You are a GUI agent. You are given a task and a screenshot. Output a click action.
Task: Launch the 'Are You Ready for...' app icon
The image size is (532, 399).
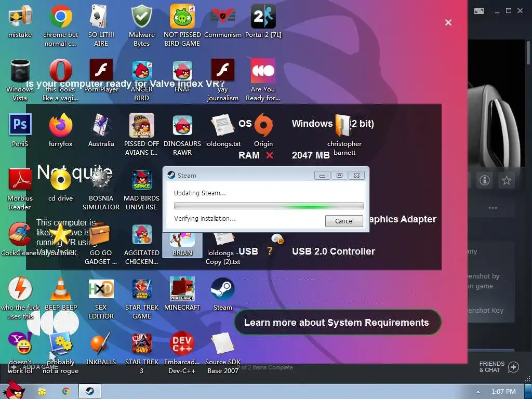point(263,71)
